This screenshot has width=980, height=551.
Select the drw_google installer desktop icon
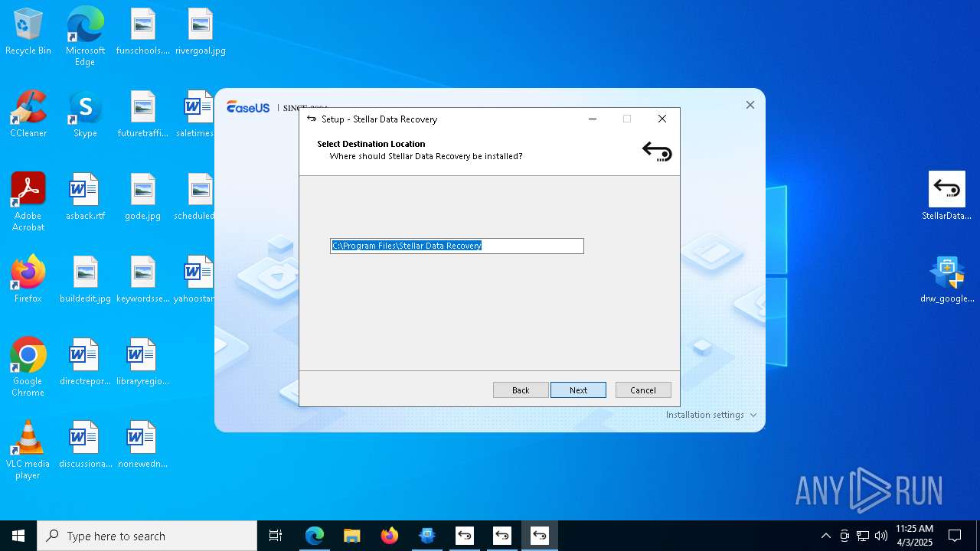coord(947,279)
